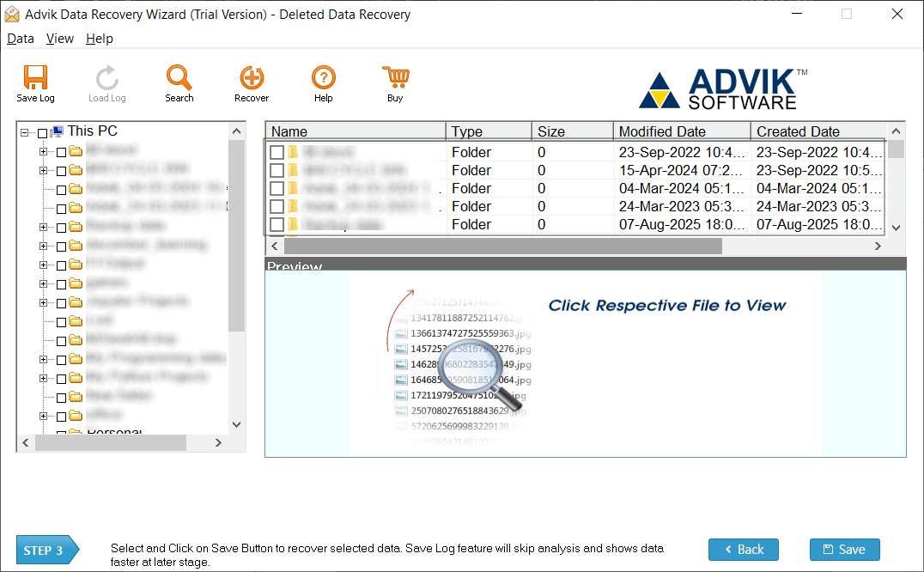Sort by the Size column header
924x572 pixels.
[573, 131]
